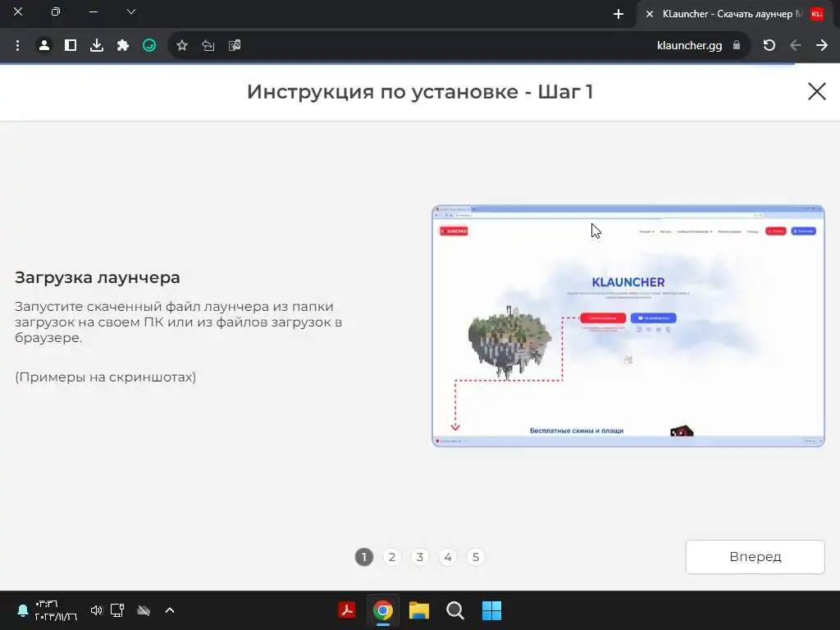The height and width of the screenshot is (630, 840).
Task: Click the notification bell in taskbar
Action: (22, 610)
